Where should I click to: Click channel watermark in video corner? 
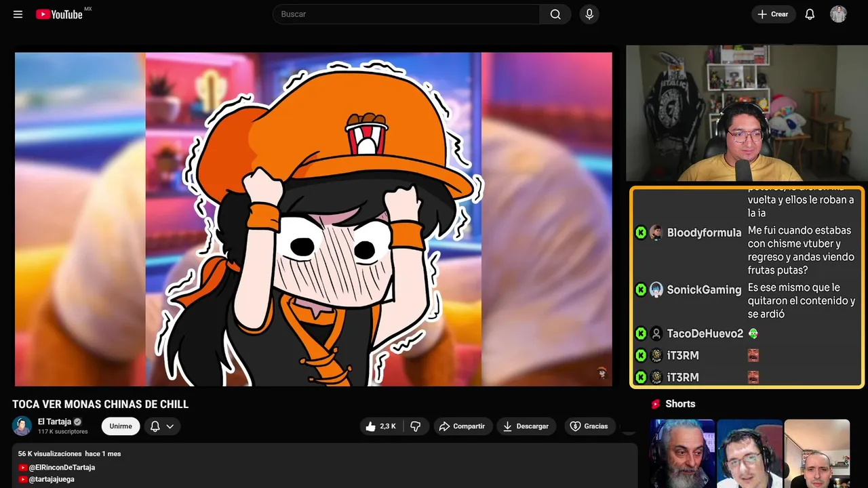tap(601, 372)
